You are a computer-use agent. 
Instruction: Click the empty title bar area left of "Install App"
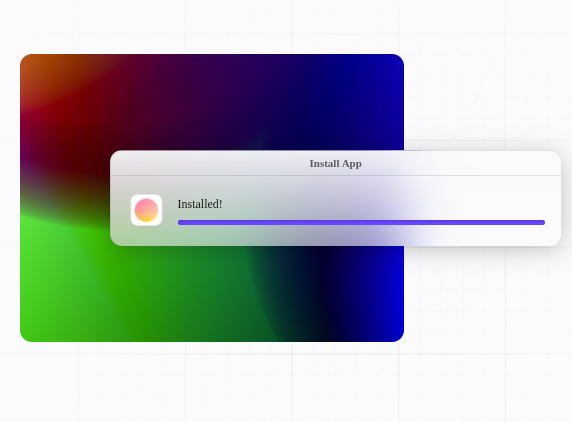click(210, 163)
